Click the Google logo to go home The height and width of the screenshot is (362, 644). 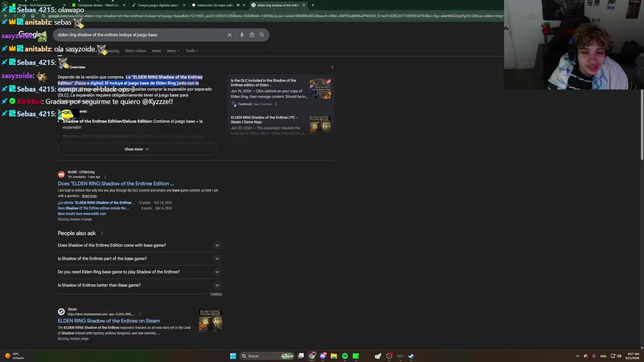[30, 35]
